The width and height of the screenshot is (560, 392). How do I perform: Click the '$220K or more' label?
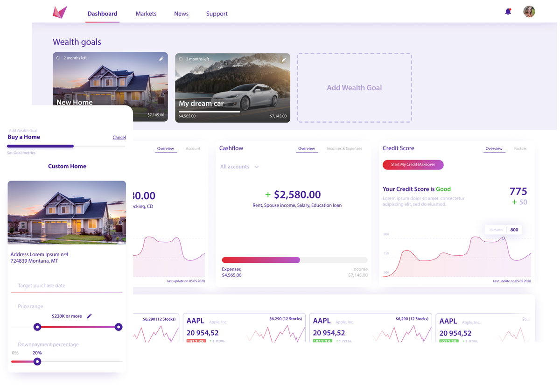tap(67, 316)
